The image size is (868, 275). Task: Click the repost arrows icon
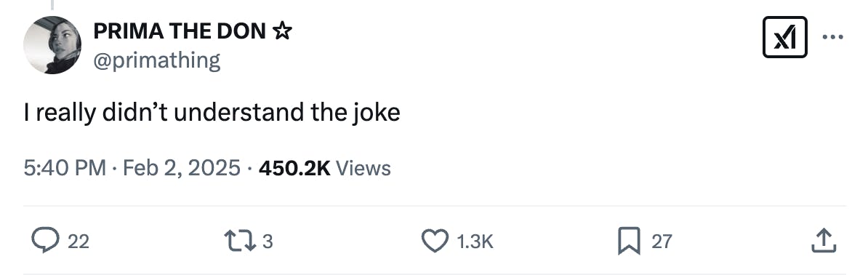tap(238, 241)
